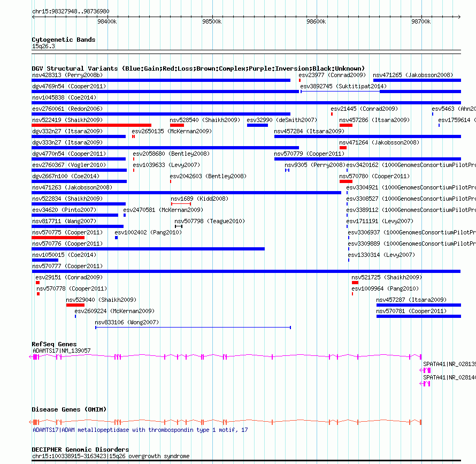Click the blue bar under nsv471263 (Jakobsson2008)

(187, 193)
